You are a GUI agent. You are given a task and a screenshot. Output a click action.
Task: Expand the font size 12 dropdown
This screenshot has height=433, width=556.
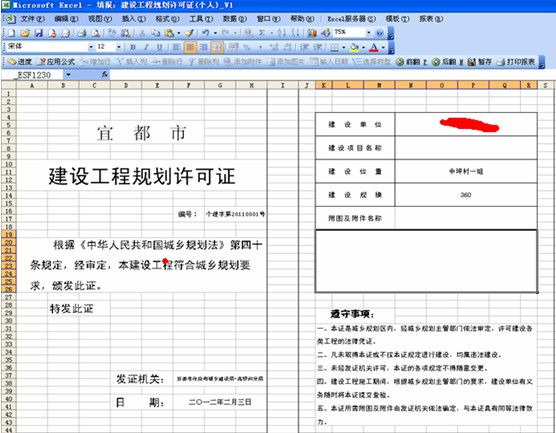[119, 47]
